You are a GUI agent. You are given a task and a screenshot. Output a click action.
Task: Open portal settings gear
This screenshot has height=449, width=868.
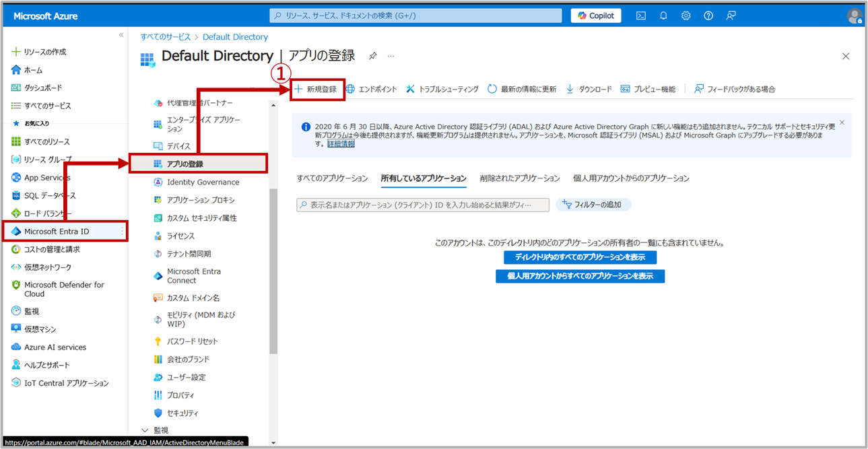(x=686, y=15)
